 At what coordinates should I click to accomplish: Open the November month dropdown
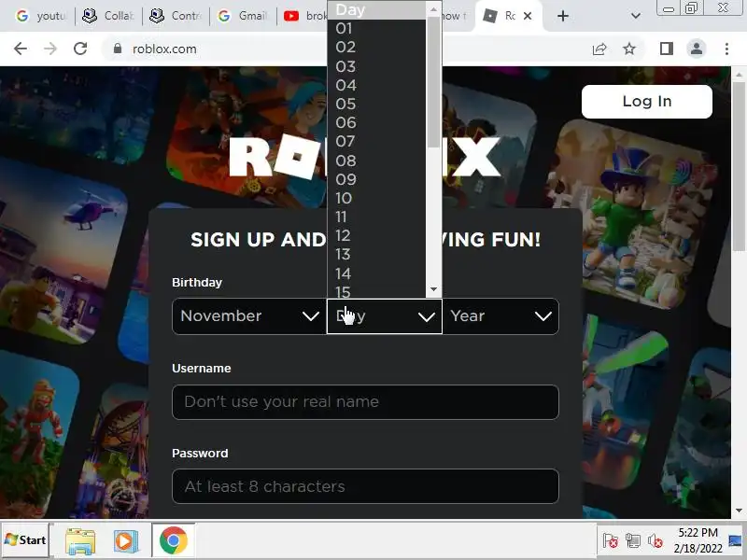(x=249, y=316)
